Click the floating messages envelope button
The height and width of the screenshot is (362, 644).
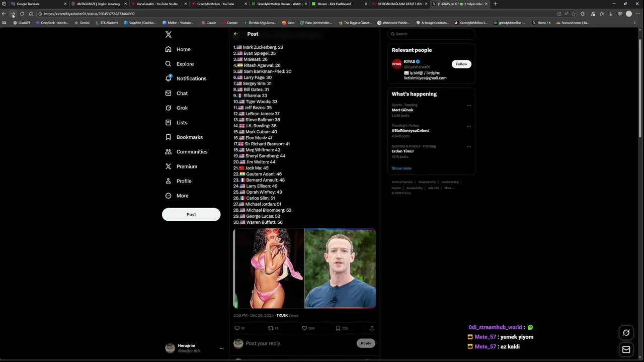626,350
